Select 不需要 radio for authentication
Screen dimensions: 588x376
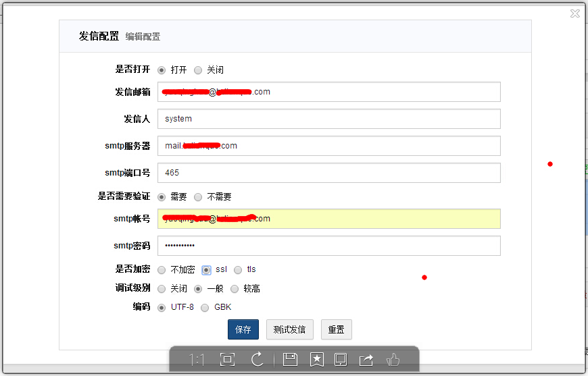tap(198, 197)
